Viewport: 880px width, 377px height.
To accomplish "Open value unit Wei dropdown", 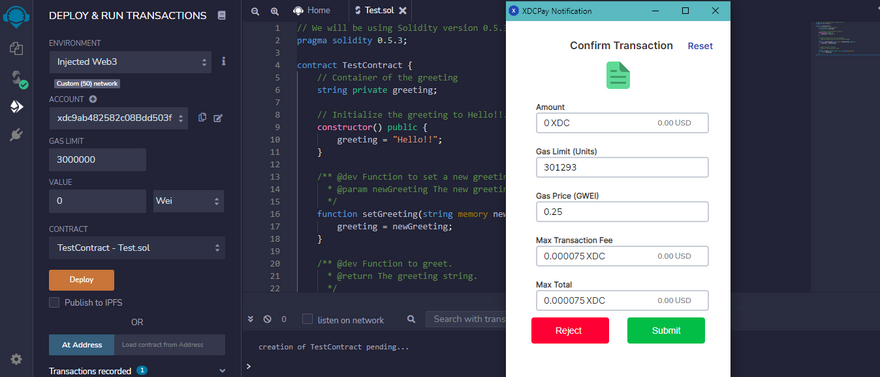I will pyautogui.click(x=189, y=201).
